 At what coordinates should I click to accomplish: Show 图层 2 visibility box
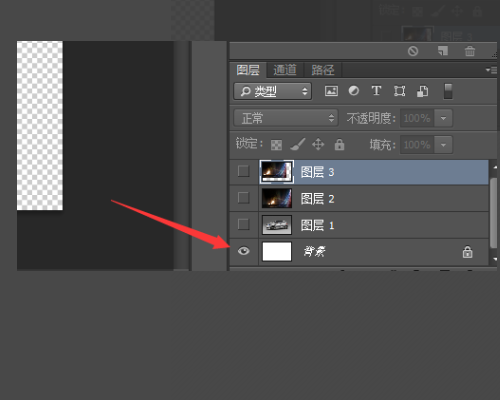(243, 198)
